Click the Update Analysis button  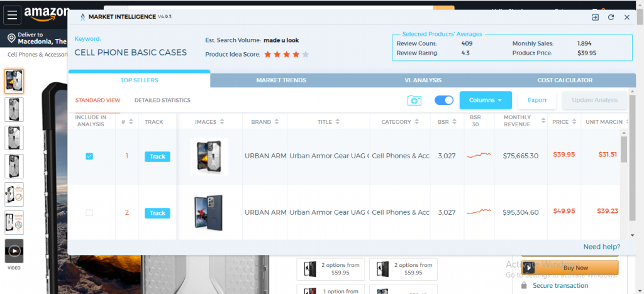click(x=594, y=100)
